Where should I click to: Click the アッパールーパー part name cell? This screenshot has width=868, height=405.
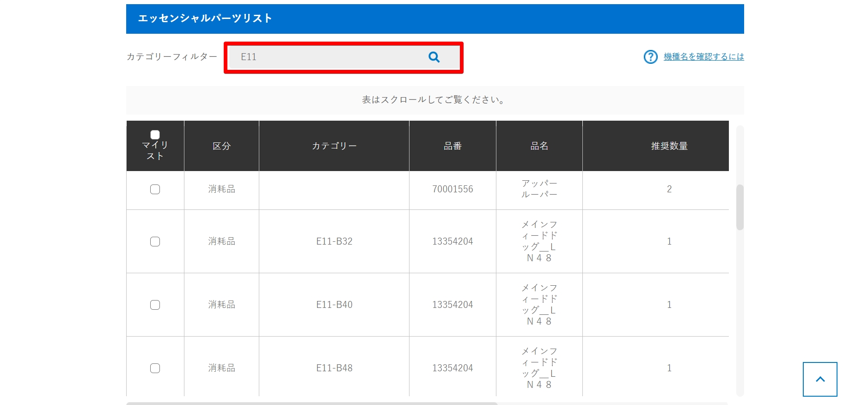(539, 189)
